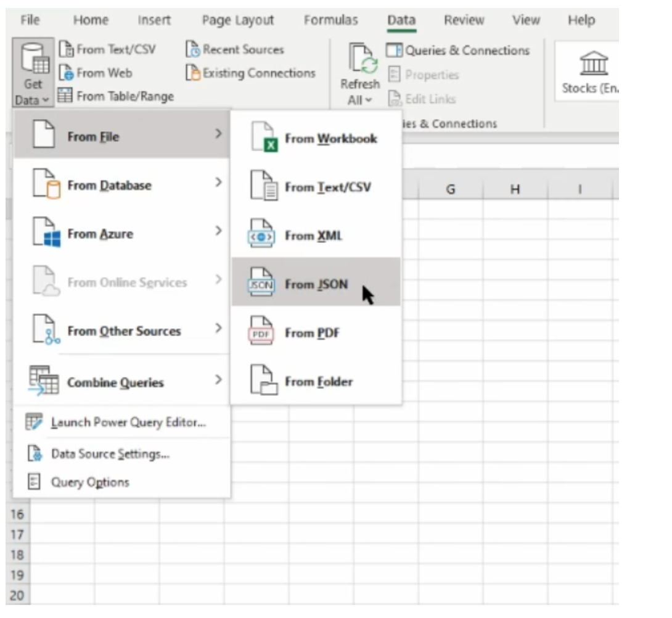Screen dimensions: 672x618
Task: Expand the From Other Sources submenu arrow
Action: click(219, 328)
